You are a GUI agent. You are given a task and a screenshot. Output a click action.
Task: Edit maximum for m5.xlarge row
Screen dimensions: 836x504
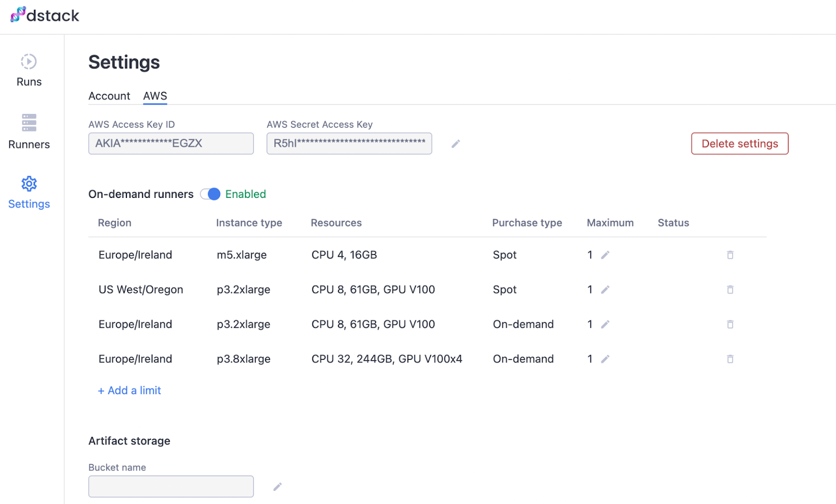tap(605, 255)
